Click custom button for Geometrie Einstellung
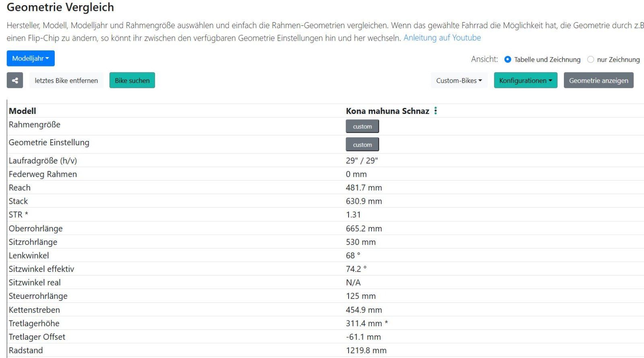The width and height of the screenshot is (644, 358). 362,145
